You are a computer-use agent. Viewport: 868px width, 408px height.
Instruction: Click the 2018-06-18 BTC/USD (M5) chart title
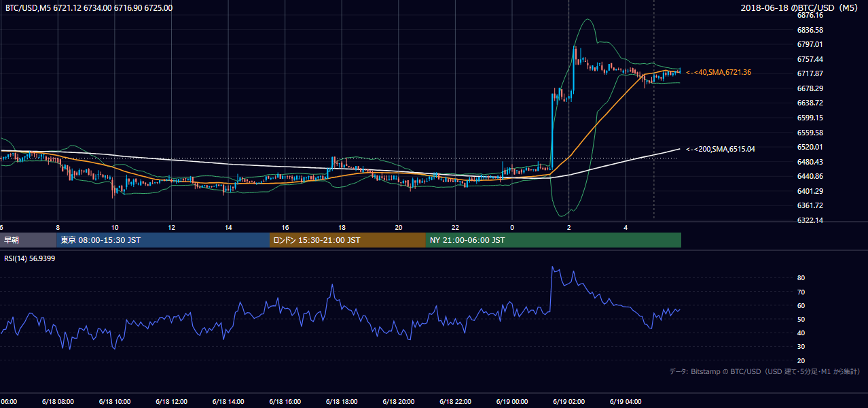click(x=801, y=7)
